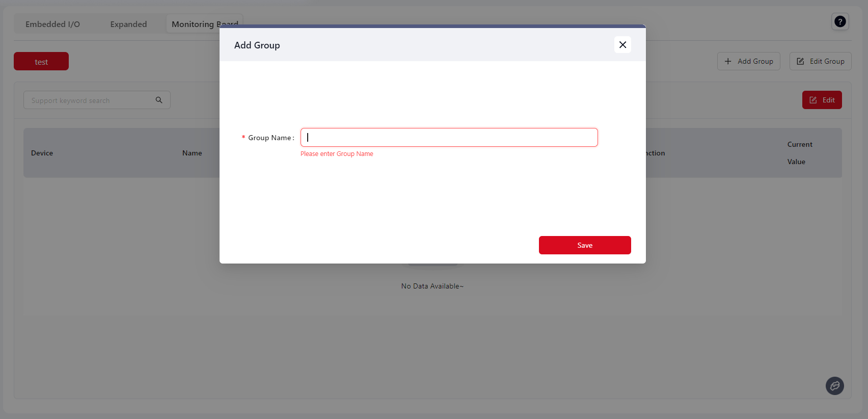Click the search magnifier icon
868x419 pixels.
point(159,100)
